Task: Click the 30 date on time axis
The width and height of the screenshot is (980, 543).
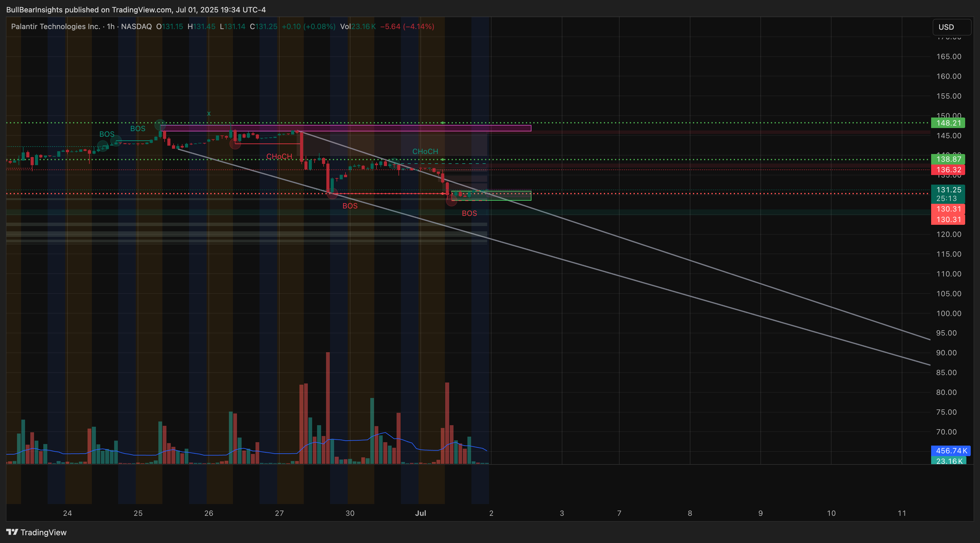Action: tap(350, 513)
